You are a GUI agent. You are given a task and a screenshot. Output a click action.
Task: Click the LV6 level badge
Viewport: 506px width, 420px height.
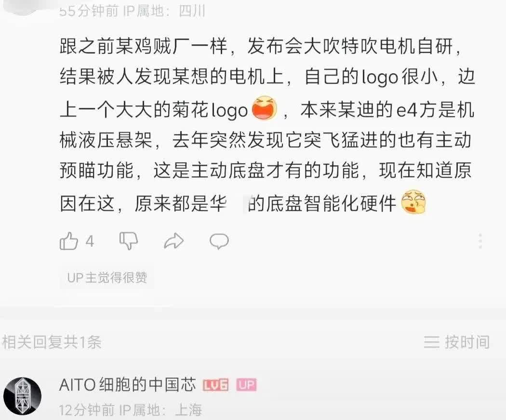pyautogui.click(x=215, y=385)
